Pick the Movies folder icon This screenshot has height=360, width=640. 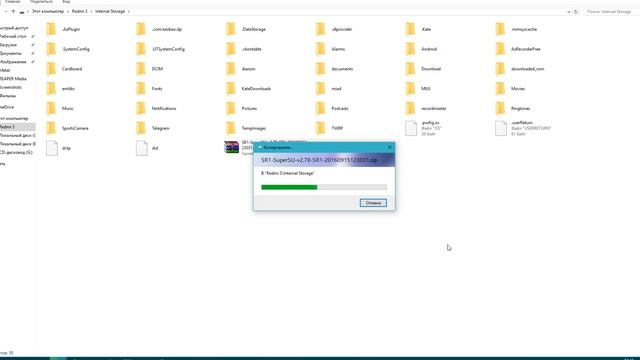click(x=500, y=89)
